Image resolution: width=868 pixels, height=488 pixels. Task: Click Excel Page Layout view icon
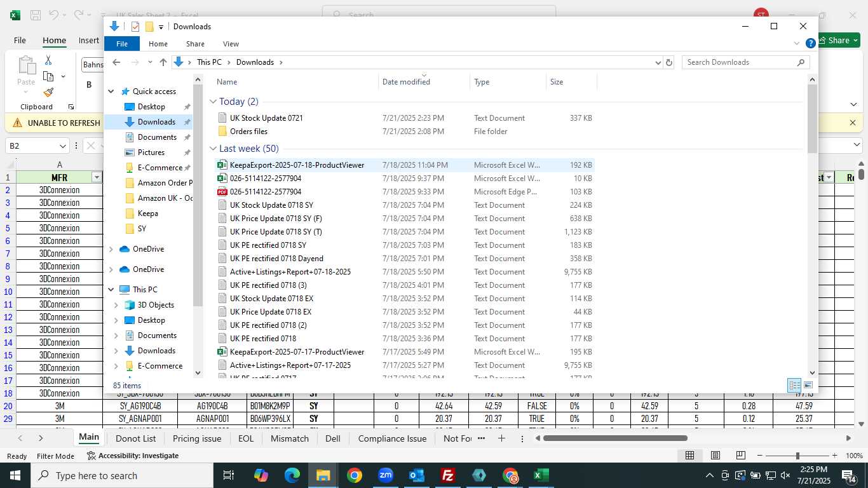click(715, 456)
